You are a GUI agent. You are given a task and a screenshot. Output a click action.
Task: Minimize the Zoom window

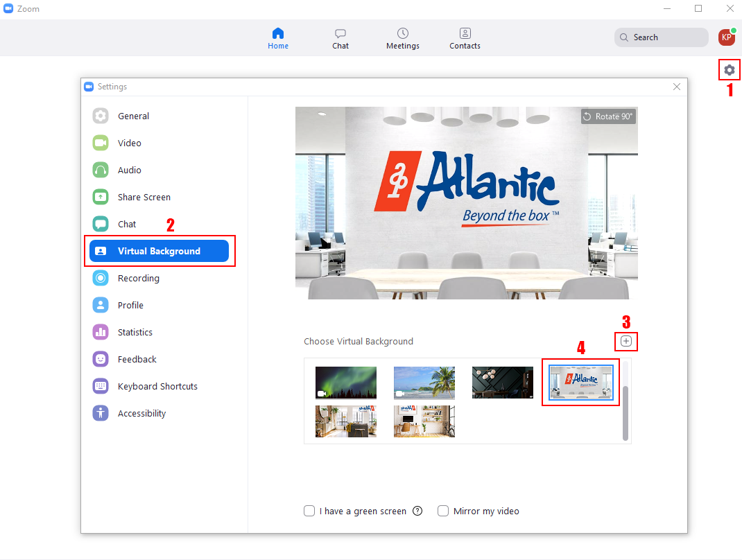(x=666, y=8)
